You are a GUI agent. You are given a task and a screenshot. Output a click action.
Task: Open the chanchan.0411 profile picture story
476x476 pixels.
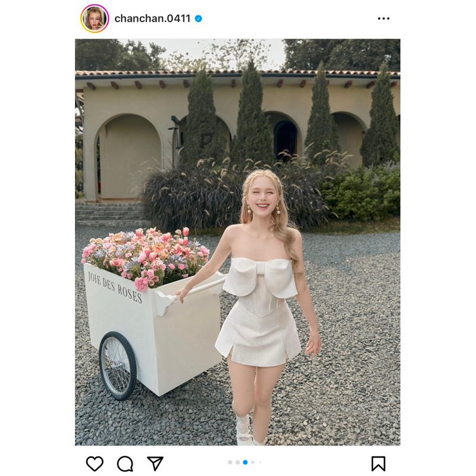coord(95,18)
